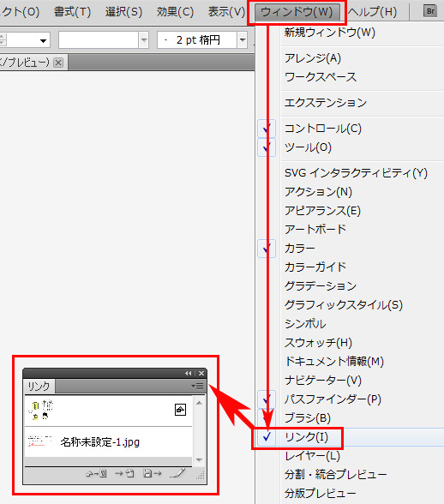Screen dimensions: 444x504
Task: Toggle コントロール(C) panel checkmark
Action: click(267, 129)
